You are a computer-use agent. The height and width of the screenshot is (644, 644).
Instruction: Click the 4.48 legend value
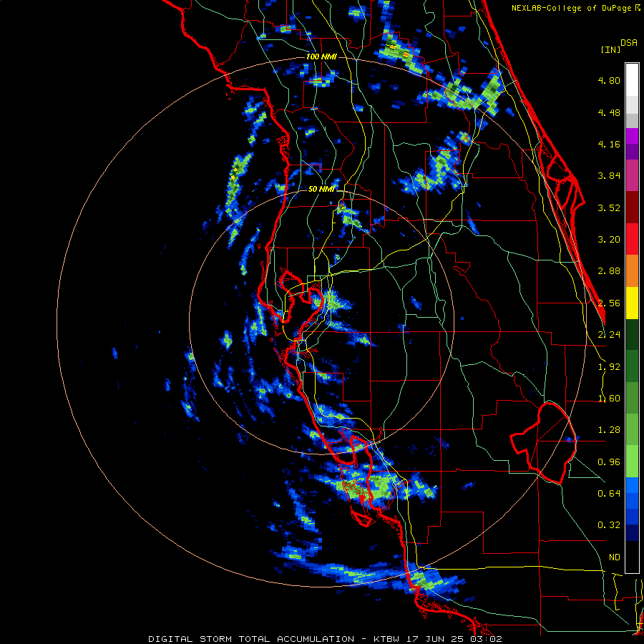click(609, 112)
